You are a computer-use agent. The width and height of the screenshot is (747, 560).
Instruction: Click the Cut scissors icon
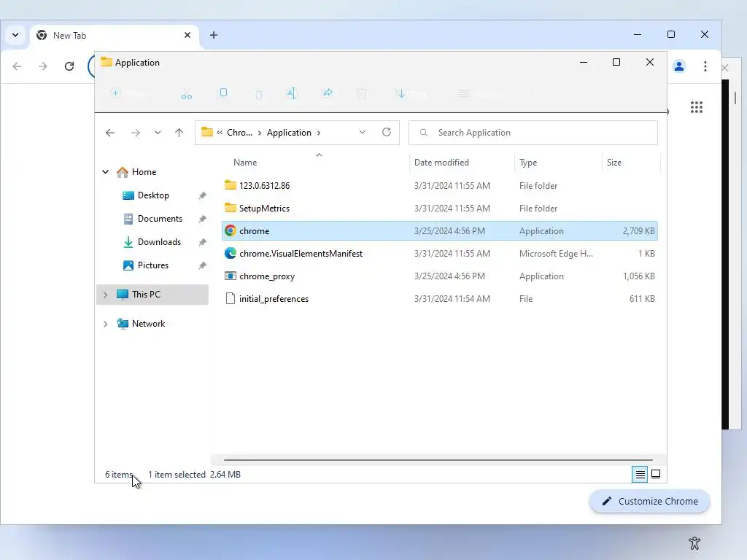[x=186, y=94]
